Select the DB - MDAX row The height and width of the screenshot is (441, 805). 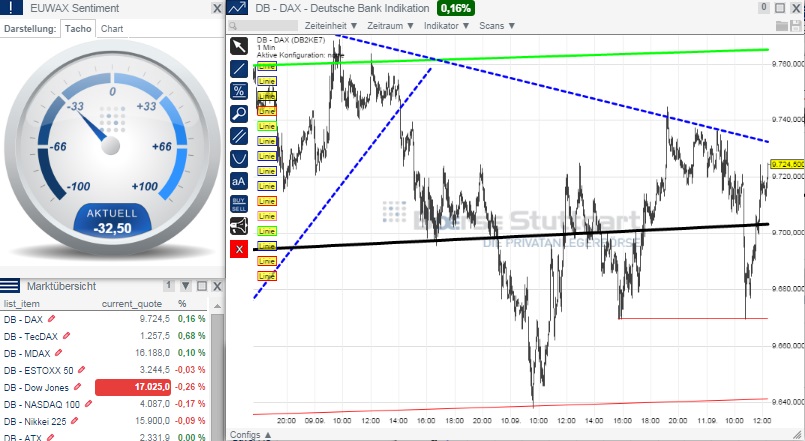[104, 353]
